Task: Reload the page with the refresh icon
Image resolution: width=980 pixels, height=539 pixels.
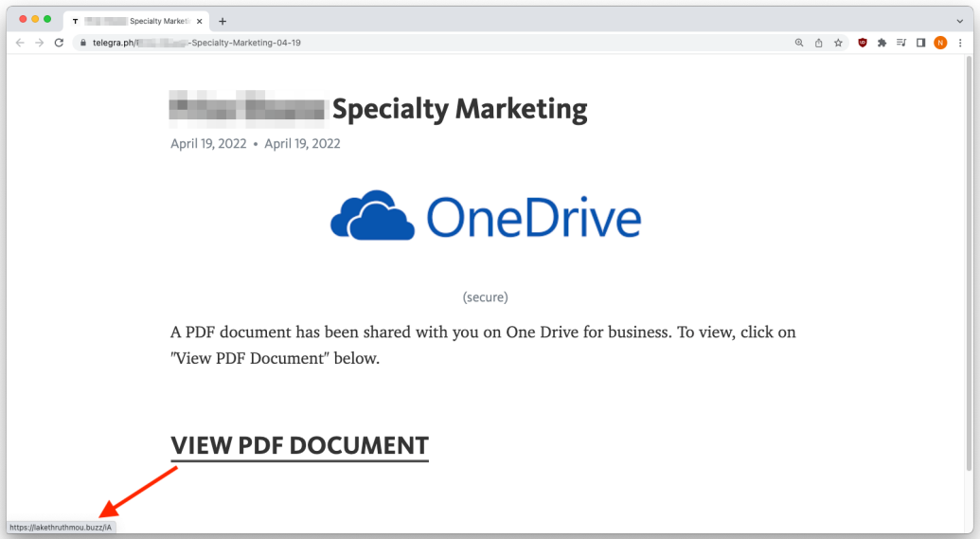Action: click(59, 43)
